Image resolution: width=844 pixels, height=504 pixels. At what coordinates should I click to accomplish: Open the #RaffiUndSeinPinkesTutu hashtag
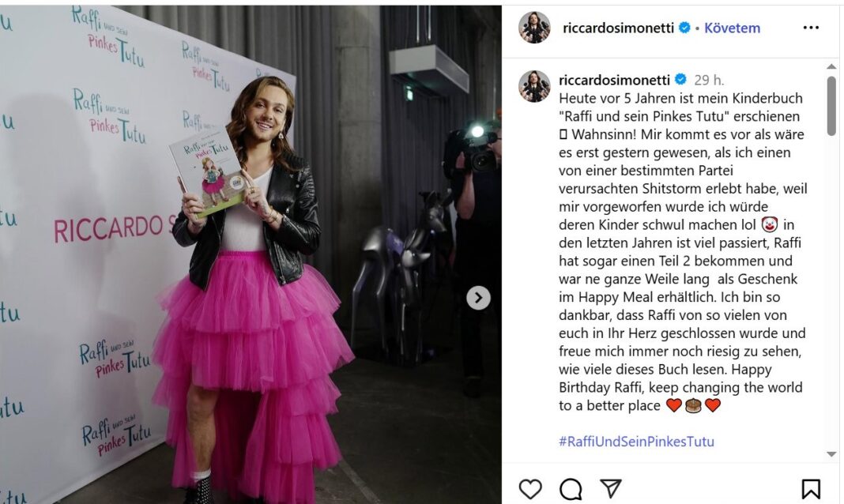(x=636, y=442)
